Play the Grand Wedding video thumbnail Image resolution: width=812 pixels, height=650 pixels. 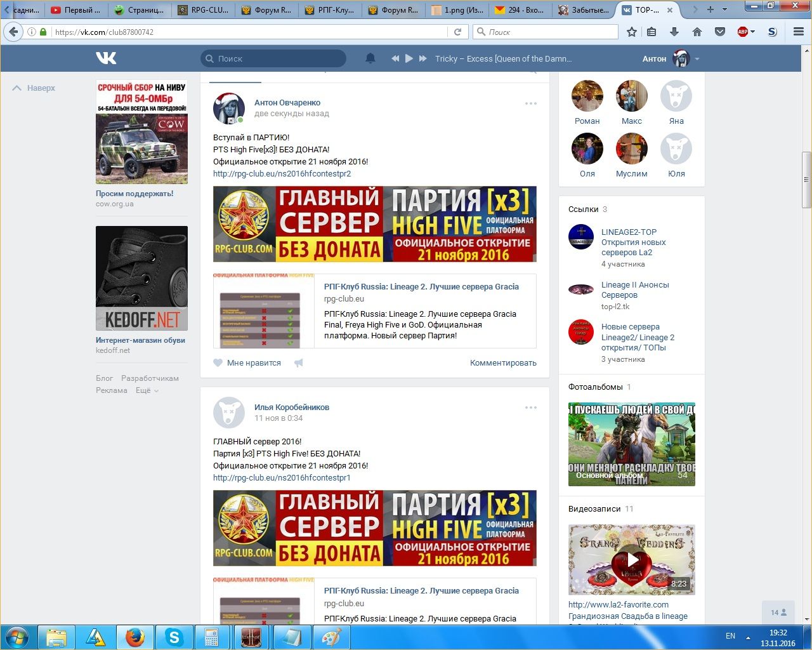tap(632, 559)
